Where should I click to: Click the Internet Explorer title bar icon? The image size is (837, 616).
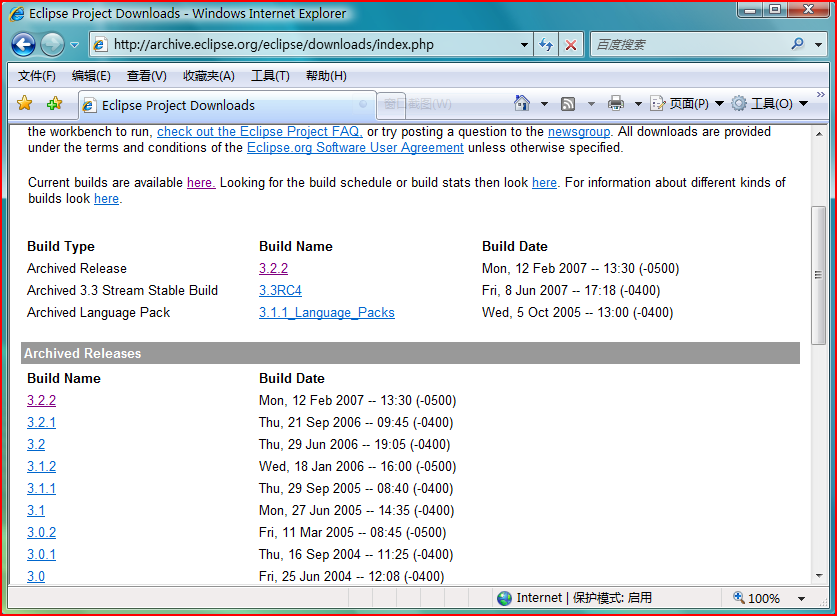(x=17, y=13)
